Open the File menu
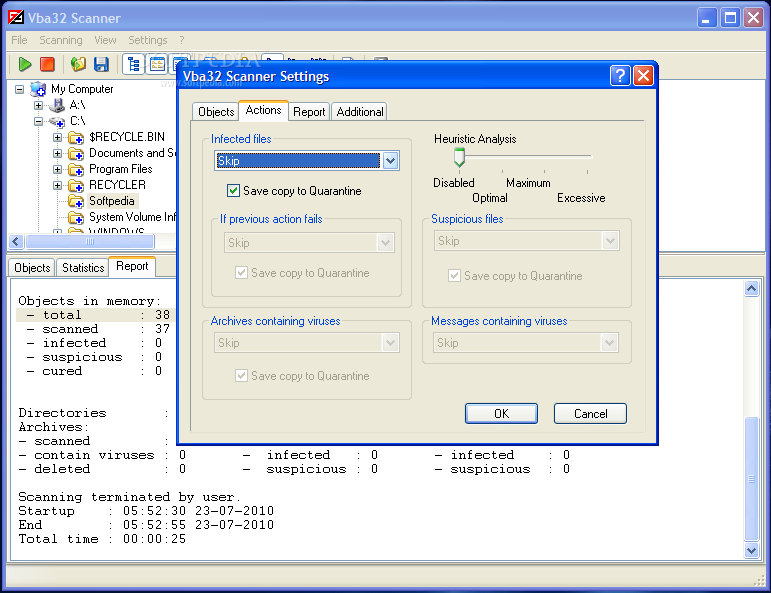771x593 pixels. tap(19, 40)
